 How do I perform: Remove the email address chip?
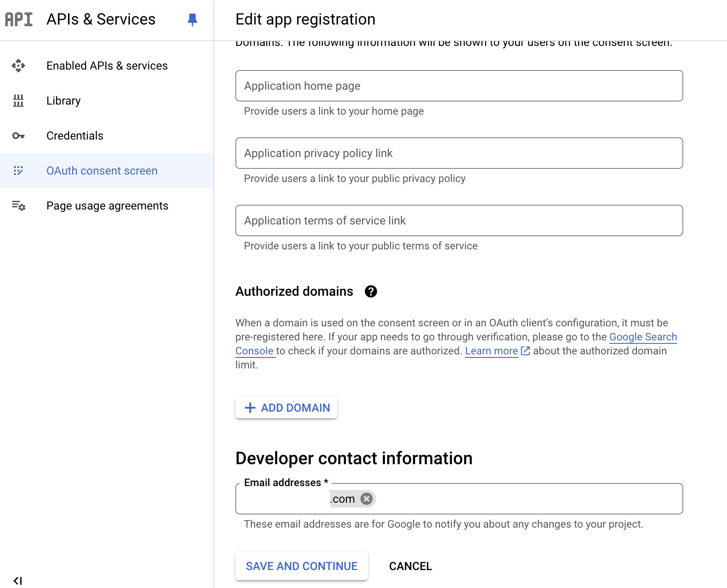(x=367, y=499)
